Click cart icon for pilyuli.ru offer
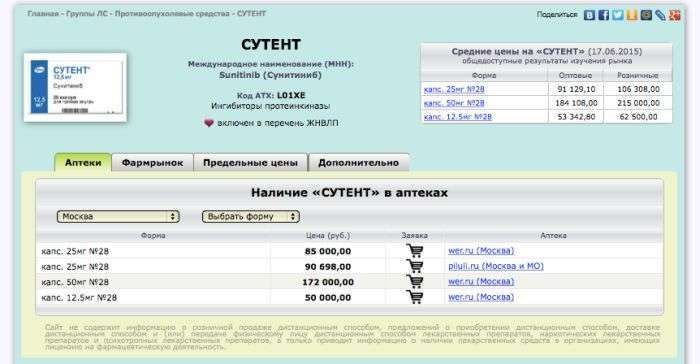Image resolution: width=700 pixels, height=364 pixels. 415,267
